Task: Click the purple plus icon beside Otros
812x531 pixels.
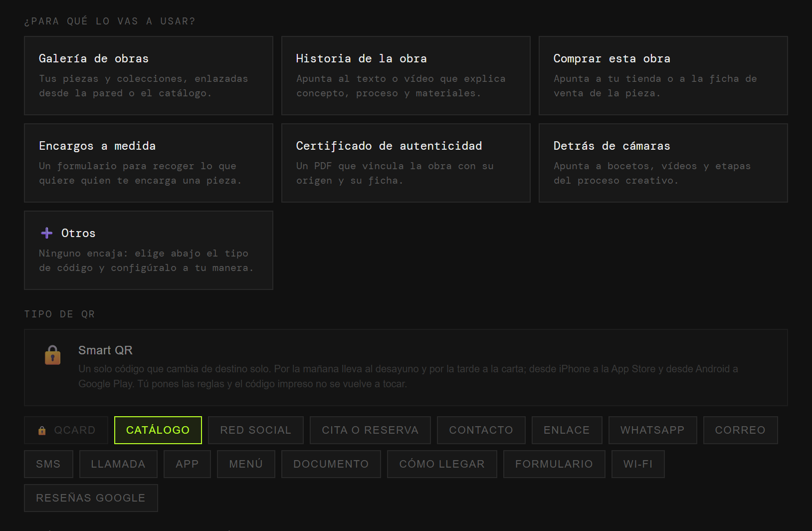Action: pos(47,233)
